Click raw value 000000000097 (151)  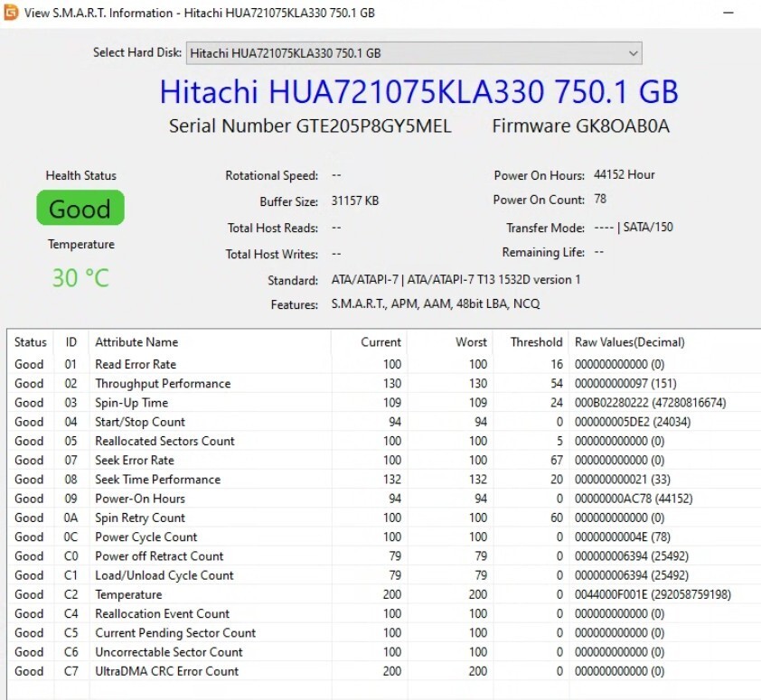[625, 383]
